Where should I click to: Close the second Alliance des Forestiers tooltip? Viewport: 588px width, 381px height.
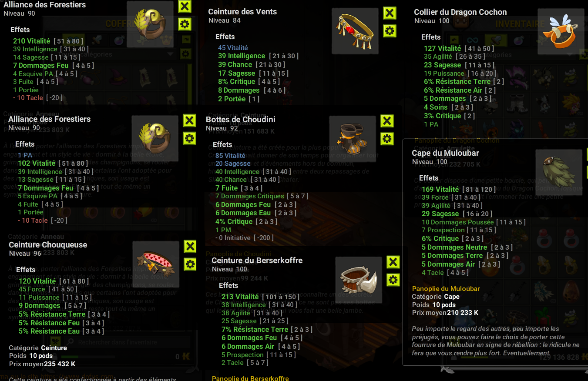click(x=189, y=120)
